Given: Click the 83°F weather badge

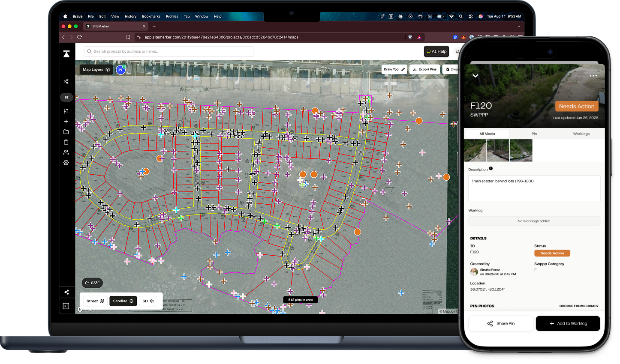Looking at the screenshot, I should 92,283.
